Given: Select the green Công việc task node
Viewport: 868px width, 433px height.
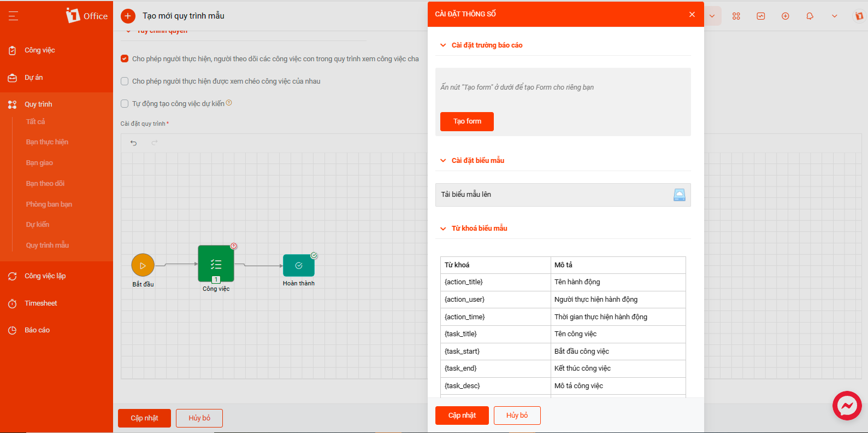Looking at the screenshot, I should pyautogui.click(x=216, y=264).
